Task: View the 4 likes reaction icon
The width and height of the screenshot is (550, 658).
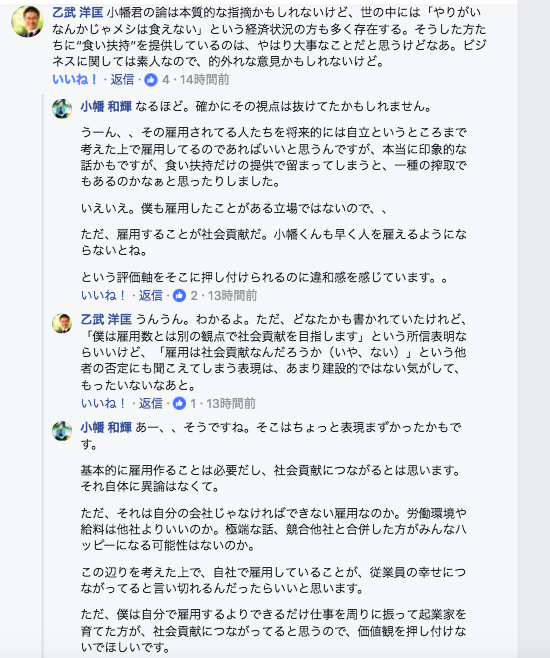Action: pos(151,80)
